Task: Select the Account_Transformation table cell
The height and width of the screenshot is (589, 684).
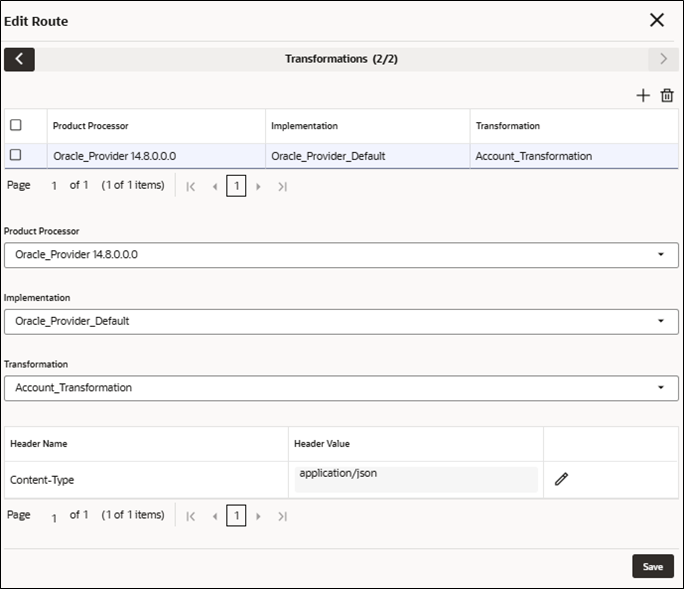Action: coord(574,156)
